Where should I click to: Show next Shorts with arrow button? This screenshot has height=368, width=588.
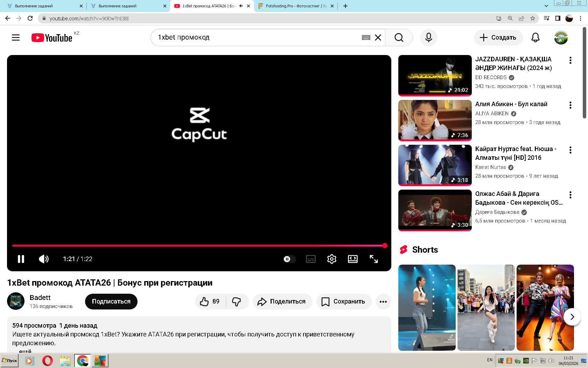[x=572, y=317]
